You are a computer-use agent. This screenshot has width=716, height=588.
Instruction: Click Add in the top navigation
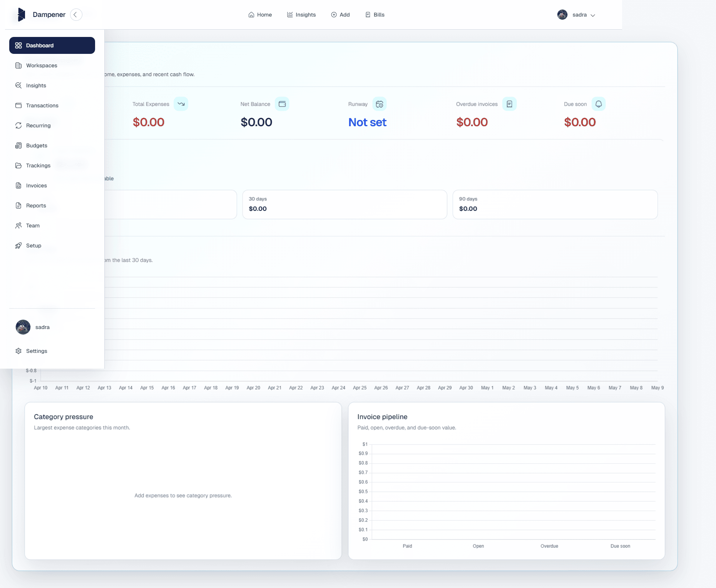pos(340,15)
